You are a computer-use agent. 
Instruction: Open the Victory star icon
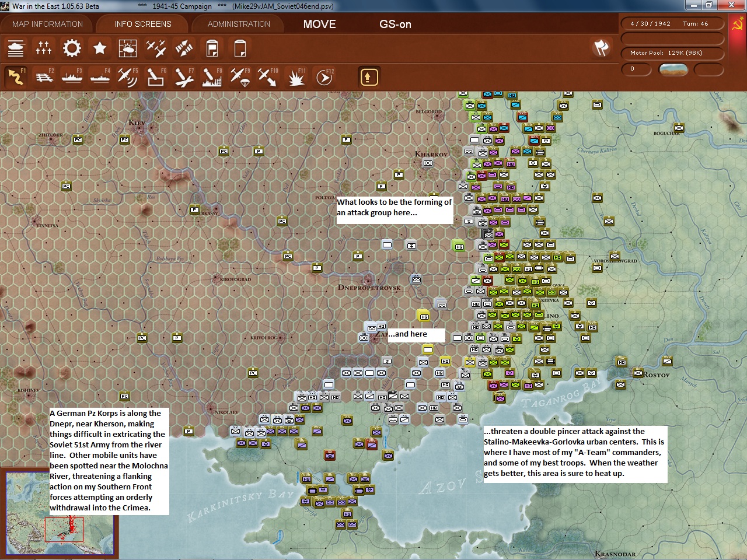click(x=100, y=48)
